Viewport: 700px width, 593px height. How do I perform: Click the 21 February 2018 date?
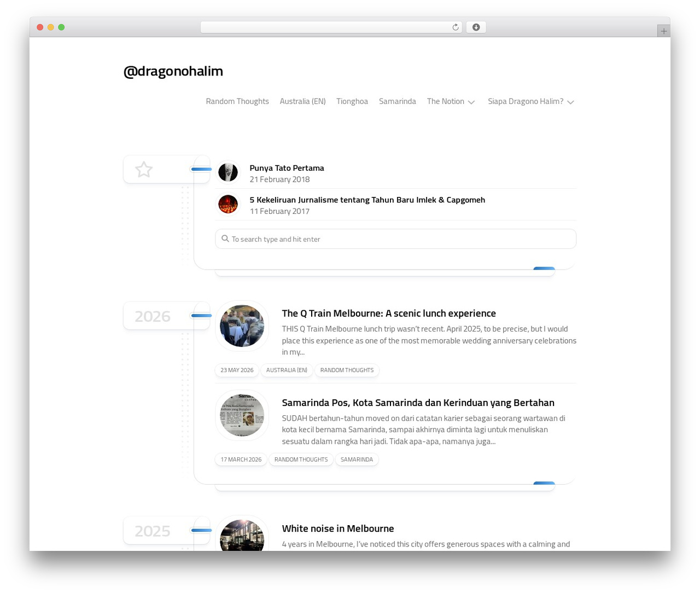point(279,179)
